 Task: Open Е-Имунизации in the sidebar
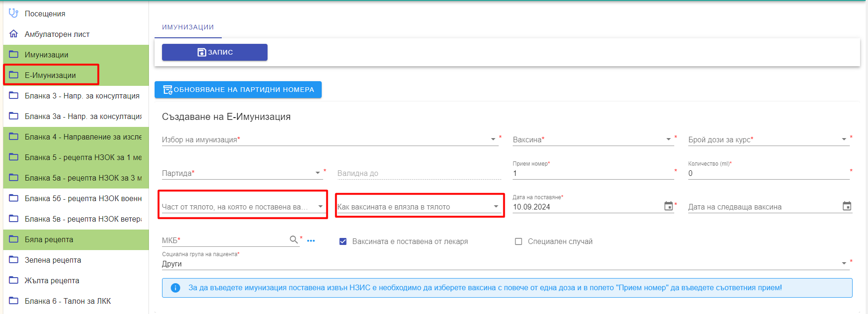51,75
